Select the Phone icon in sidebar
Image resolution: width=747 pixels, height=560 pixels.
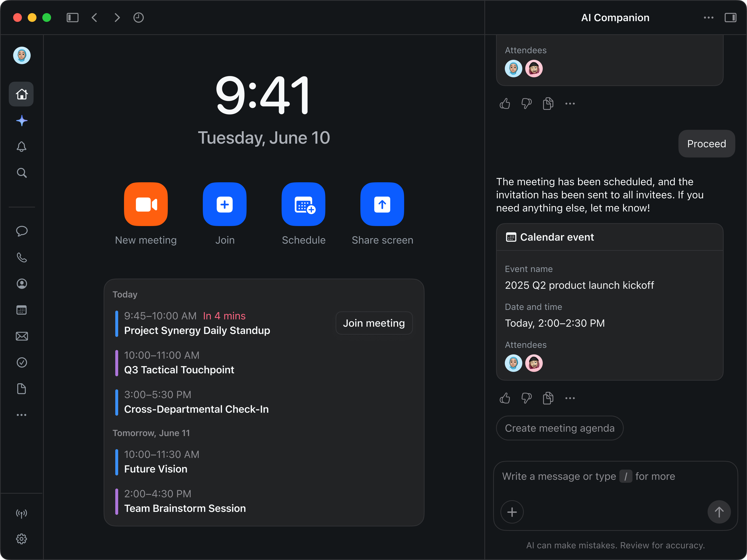coord(21,258)
